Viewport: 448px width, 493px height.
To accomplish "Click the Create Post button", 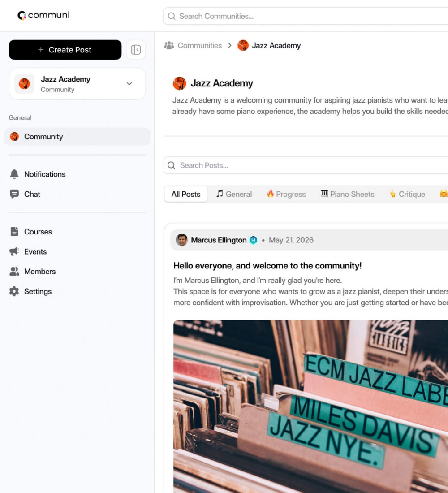I will [x=65, y=50].
